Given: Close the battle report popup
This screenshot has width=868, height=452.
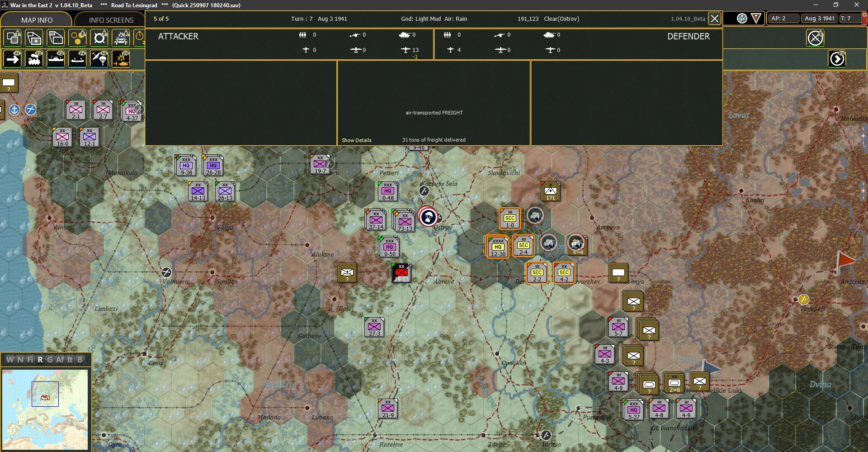Looking at the screenshot, I should 714,19.
